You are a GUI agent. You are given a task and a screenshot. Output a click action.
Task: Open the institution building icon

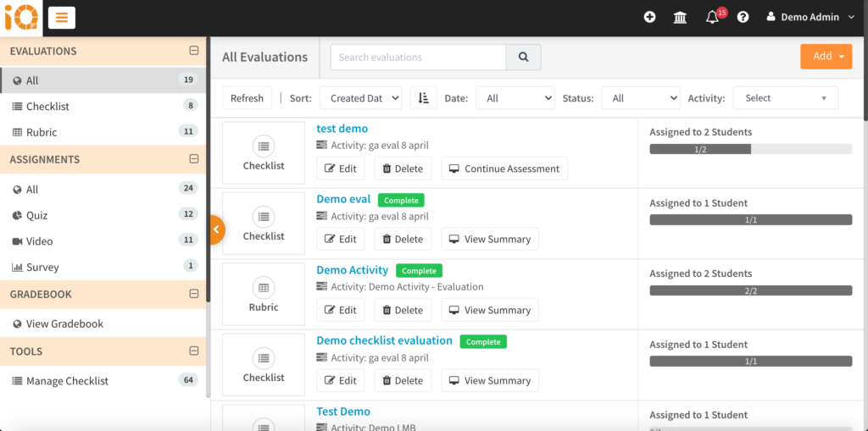pos(680,17)
